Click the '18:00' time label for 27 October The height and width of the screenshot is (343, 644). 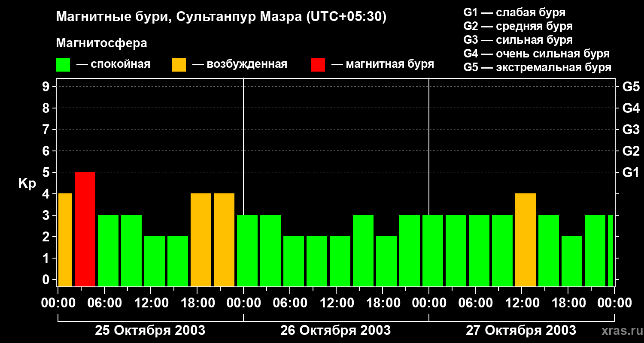click(568, 303)
